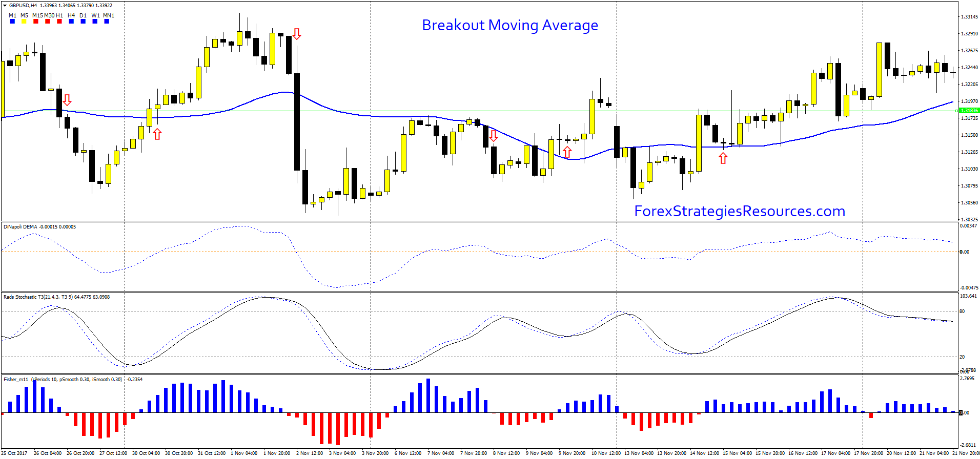Select the W1 timeframe label
This screenshot has width=980, height=459.
[96, 15]
